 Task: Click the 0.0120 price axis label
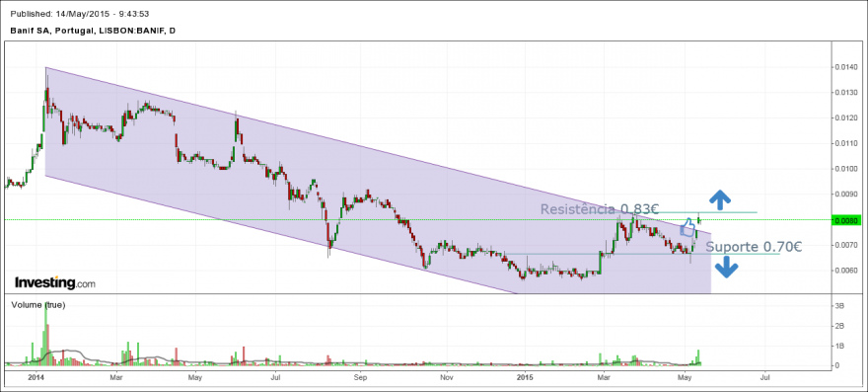click(x=846, y=118)
